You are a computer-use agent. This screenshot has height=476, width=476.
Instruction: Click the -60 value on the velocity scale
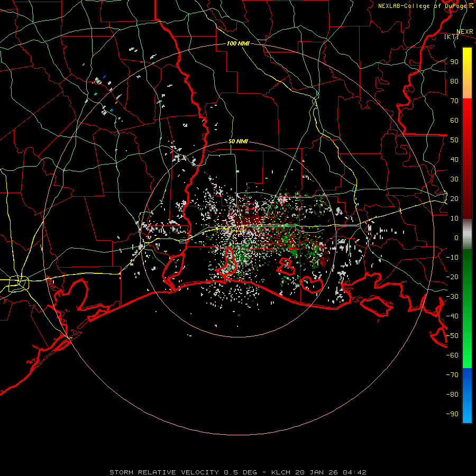(x=452, y=355)
